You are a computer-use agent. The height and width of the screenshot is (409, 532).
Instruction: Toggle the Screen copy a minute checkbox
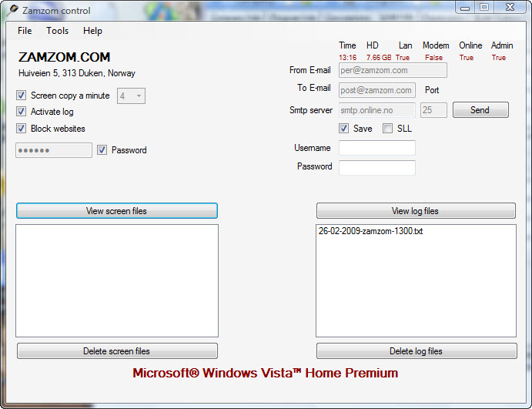pyautogui.click(x=21, y=96)
